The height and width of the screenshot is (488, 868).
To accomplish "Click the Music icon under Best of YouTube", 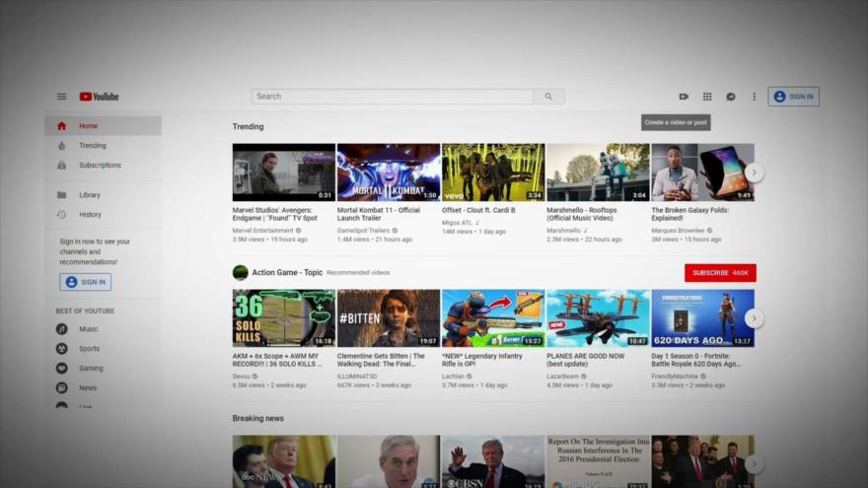I will (x=62, y=328).
